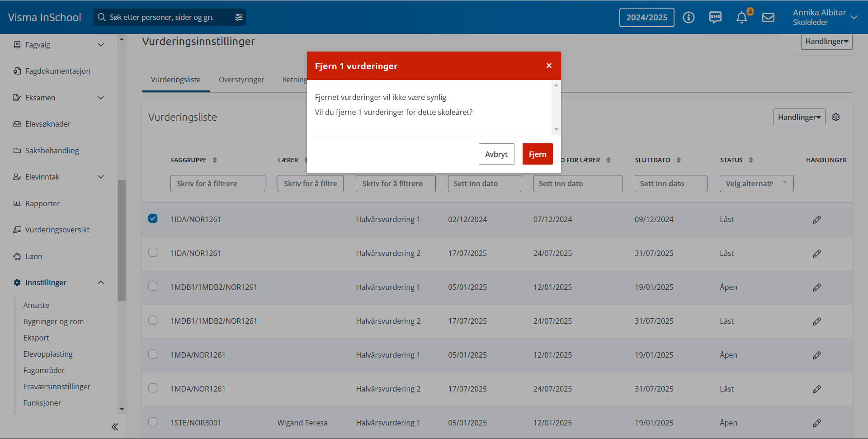Viewport: 868px width, 439px height.
Task: Uncheck the first 1IDA/NOR1261 row checkbox
Action: 153,218
